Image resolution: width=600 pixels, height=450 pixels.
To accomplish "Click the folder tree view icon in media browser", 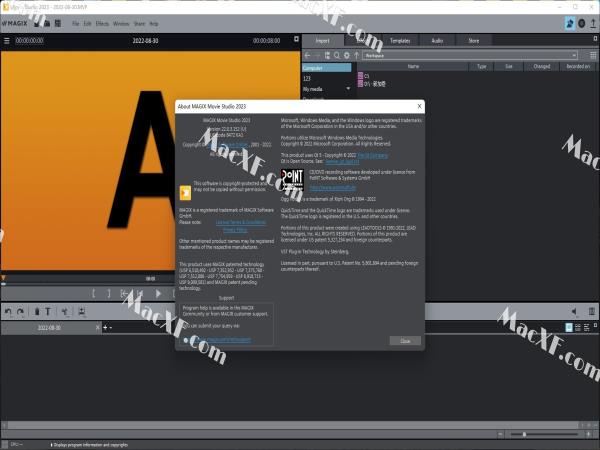I will pyautogui.click(x=327, y=55).
